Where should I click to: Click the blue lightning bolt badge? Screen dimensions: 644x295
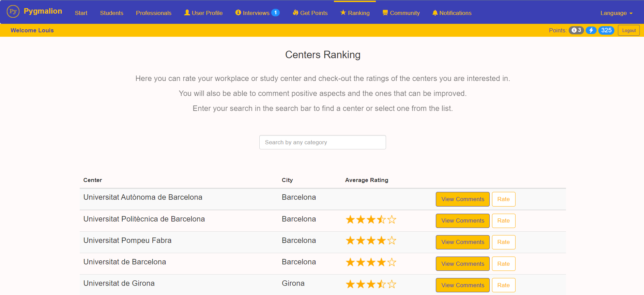click(591, 30)
